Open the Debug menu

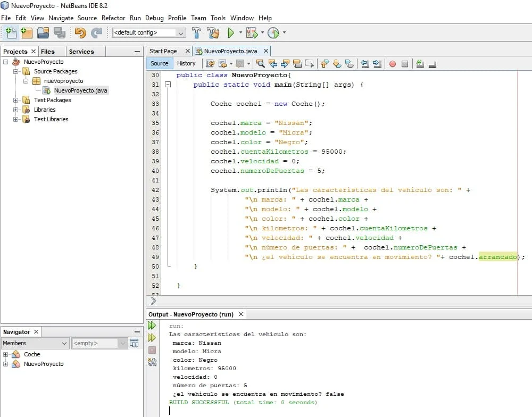click(154, 18)
